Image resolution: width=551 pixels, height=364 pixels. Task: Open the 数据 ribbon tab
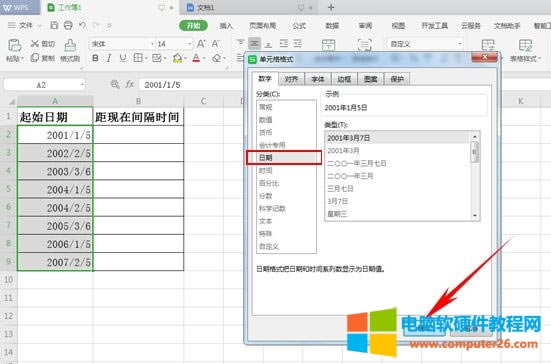click(332, 26)
